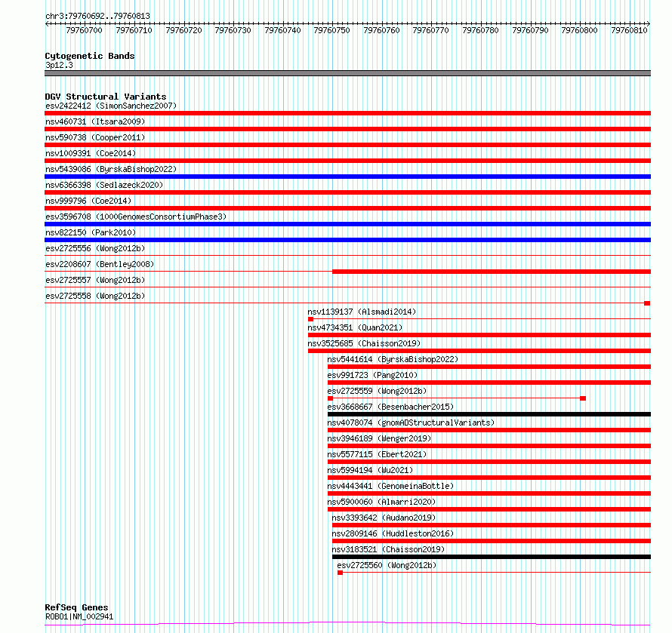Screen dimensions: 672x633
Task: Click the blue bar under nsv5439086
Action: coord(347,177)
